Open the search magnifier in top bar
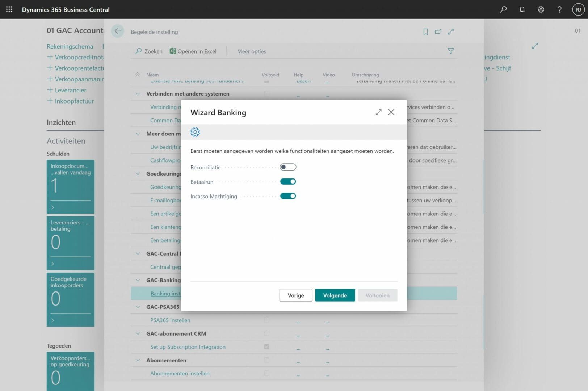Viewport: 588px width, 391px height. (503, 9)
